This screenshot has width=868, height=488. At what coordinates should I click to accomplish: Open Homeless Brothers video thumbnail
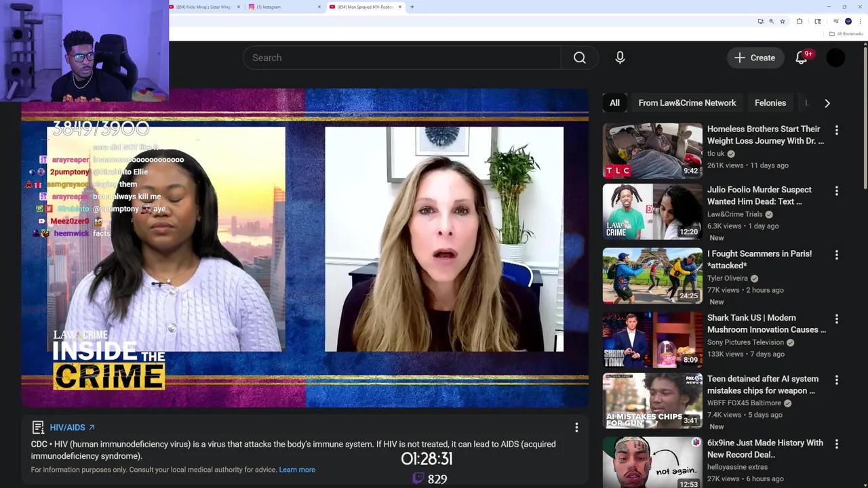tap(652, 150)
